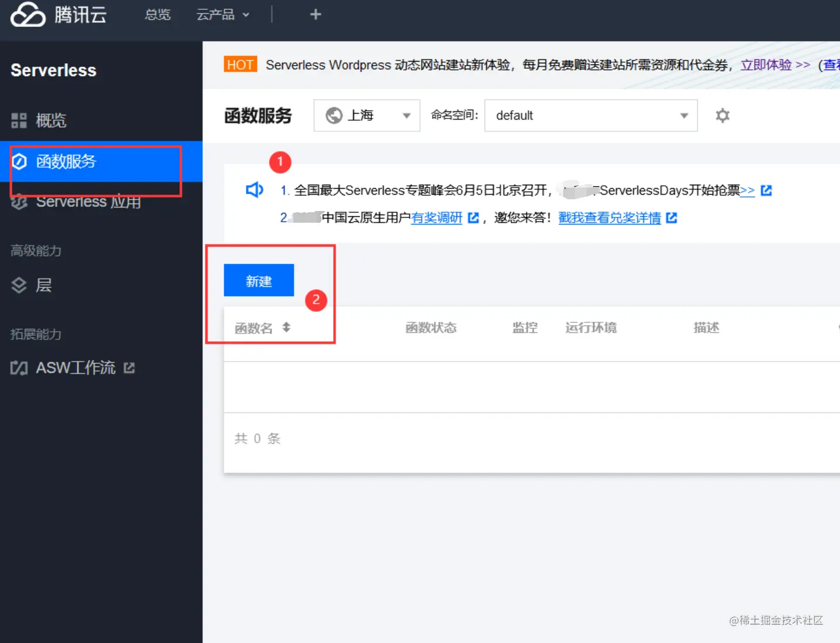The width and height of the screenshot is (840, 643).
Task: Click the sort arrows icon beside 函数名
Action: coord(286,327)
